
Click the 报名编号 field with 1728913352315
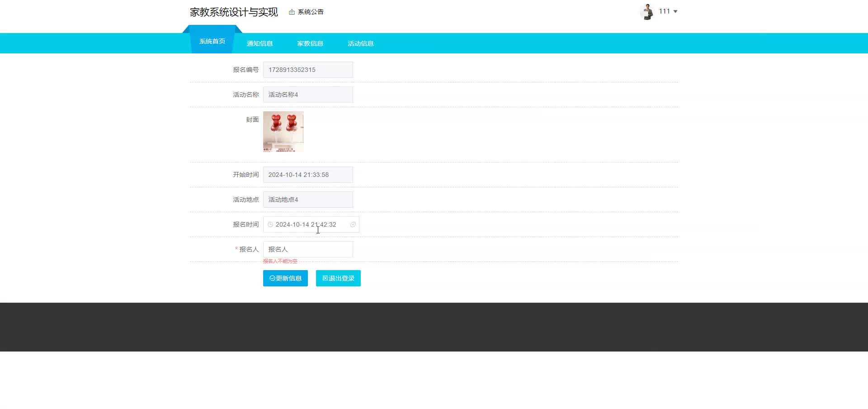(x=308, y=70)
